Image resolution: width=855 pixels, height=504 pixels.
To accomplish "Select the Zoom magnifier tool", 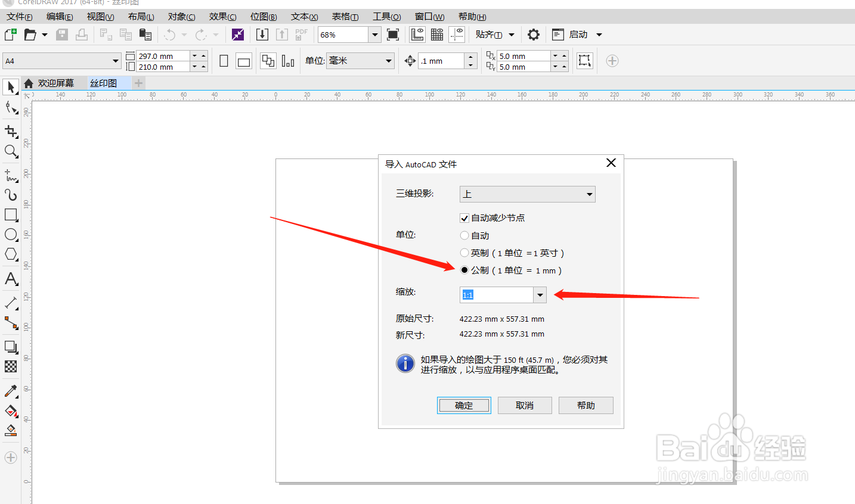I will coord(11,151).
